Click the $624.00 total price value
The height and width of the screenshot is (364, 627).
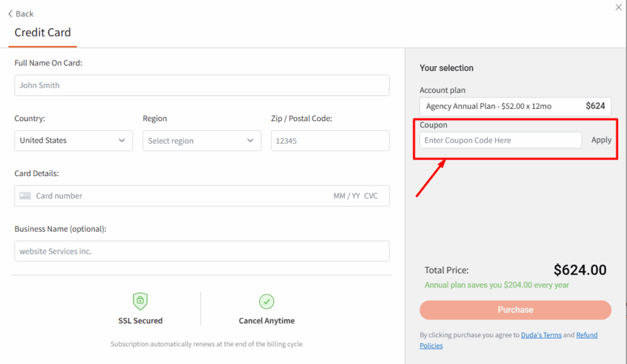point(580,270)
